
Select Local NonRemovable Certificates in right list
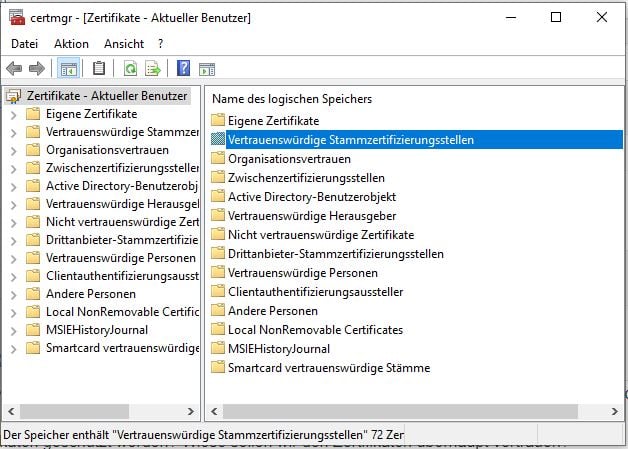tap(315, 330)
